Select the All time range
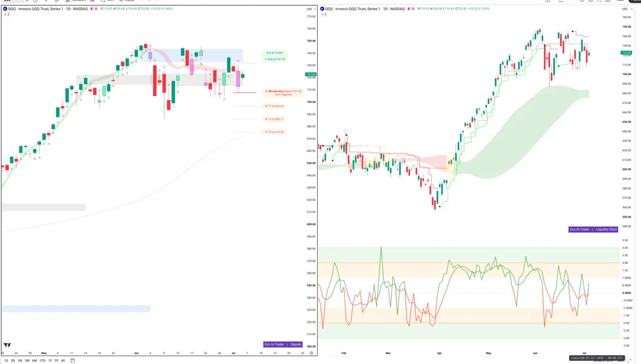 point(62,360)
